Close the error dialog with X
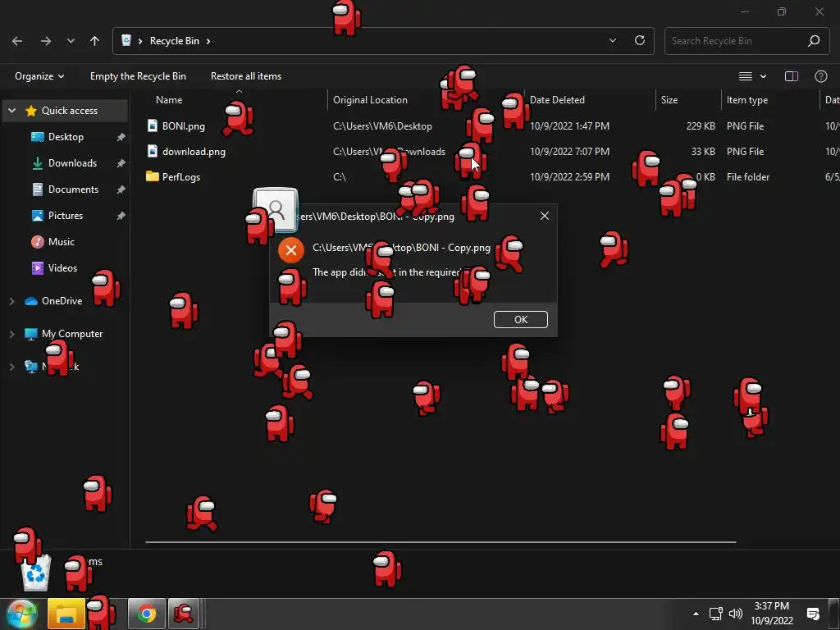 pyautogui.click(x=545, y=216)
